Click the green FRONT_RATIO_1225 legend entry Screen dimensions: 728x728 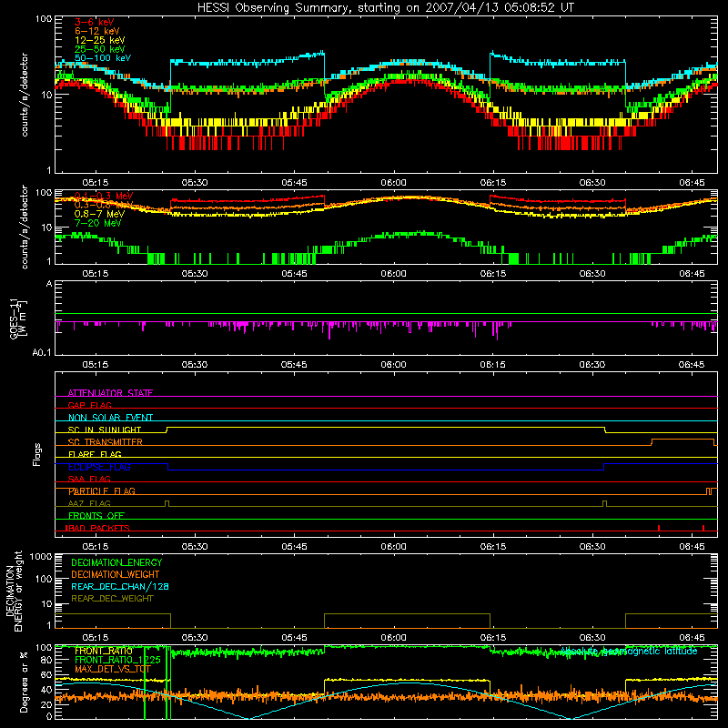pos(117,660)
